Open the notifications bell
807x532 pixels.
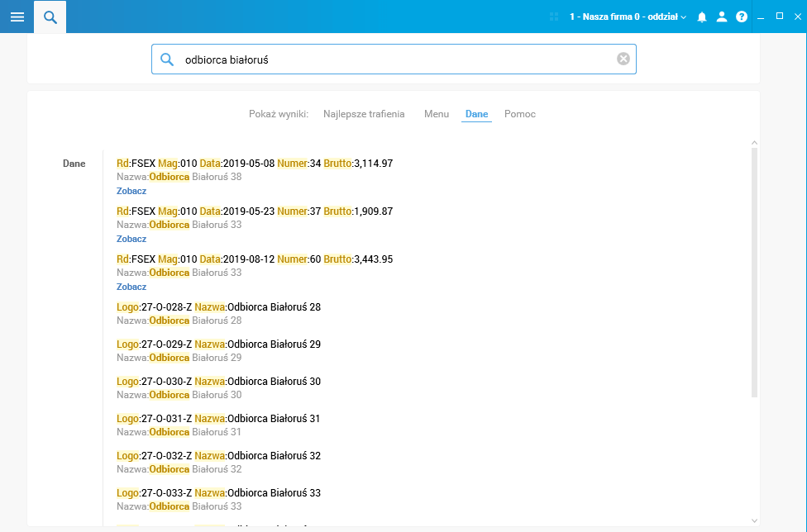(x=701, y=17)
